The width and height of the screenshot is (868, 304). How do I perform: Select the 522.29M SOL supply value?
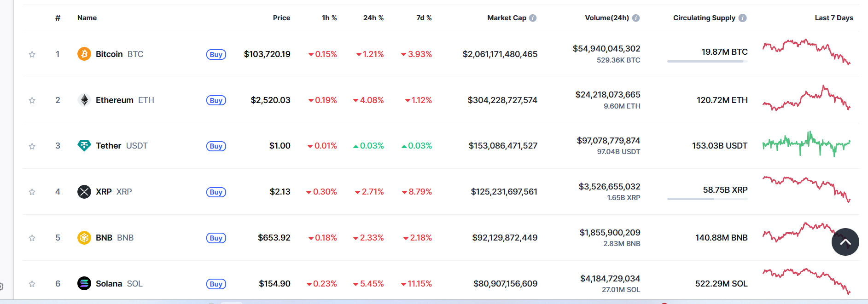click(722, 284)
